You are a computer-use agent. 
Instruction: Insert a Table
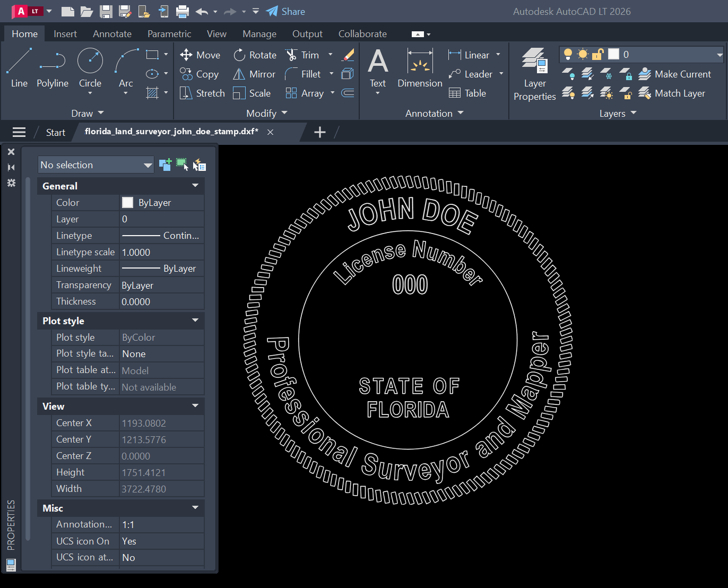pos(467,93)
